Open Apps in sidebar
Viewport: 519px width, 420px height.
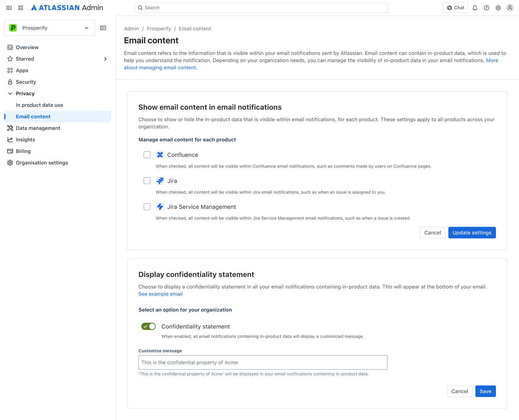pyautogui.click(x=58, y=70)
